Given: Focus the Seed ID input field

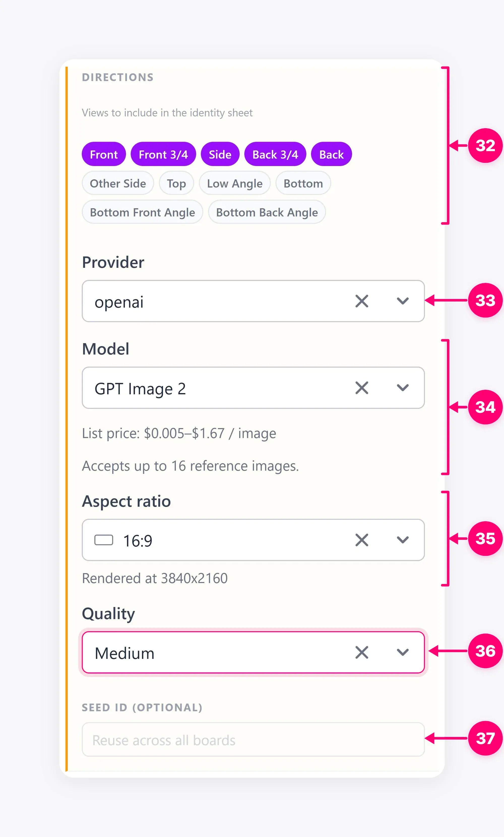Looking at the screenshot, I should (253, 739).
